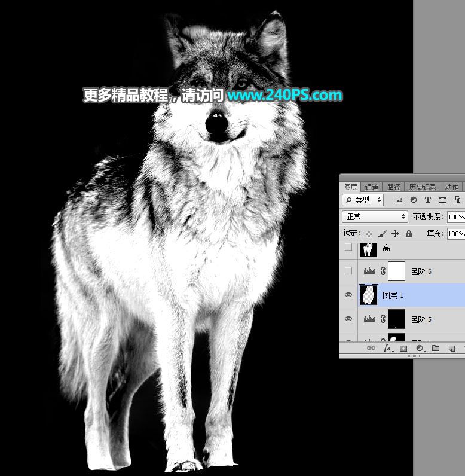This screenshot has height=476, width=465.
Task: Select the 图层 1 layer thumbnail
Action: pos(369,295)
